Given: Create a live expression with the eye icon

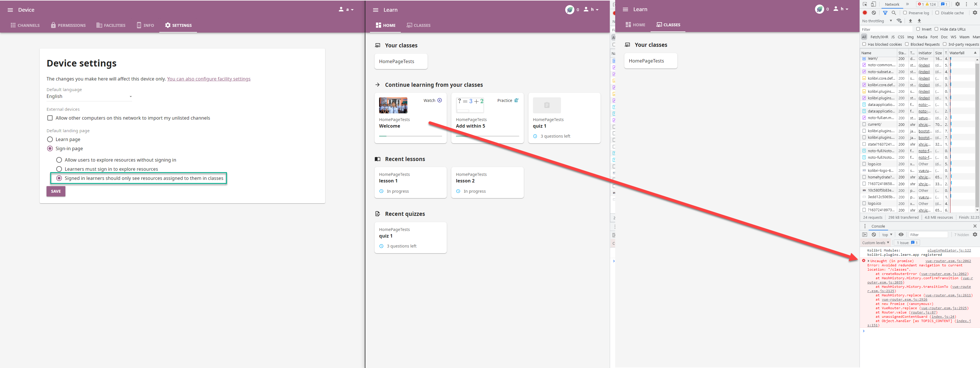Looking at the screenshot, I should pyautogui.click(x=901, y=234).
